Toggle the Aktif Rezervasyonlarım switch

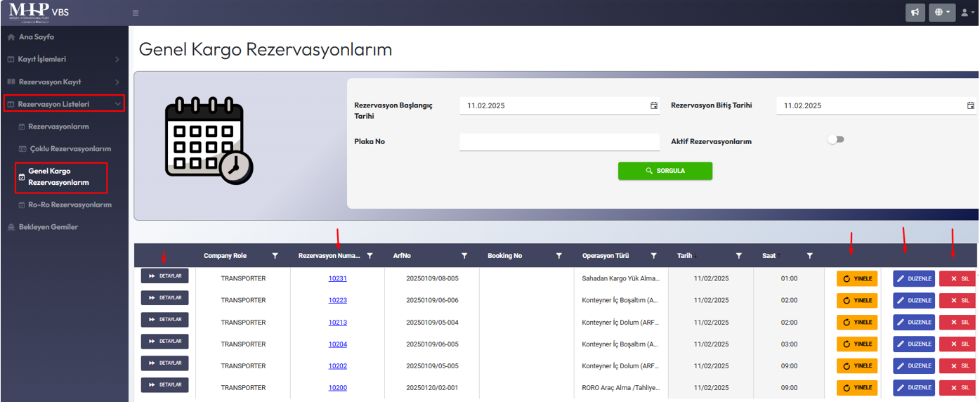pyautogui.click(x=835, y=140)
